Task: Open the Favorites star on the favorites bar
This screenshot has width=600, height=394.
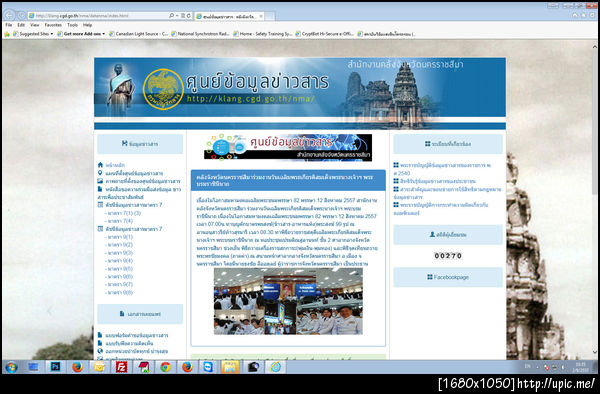Action: point(7,34)
